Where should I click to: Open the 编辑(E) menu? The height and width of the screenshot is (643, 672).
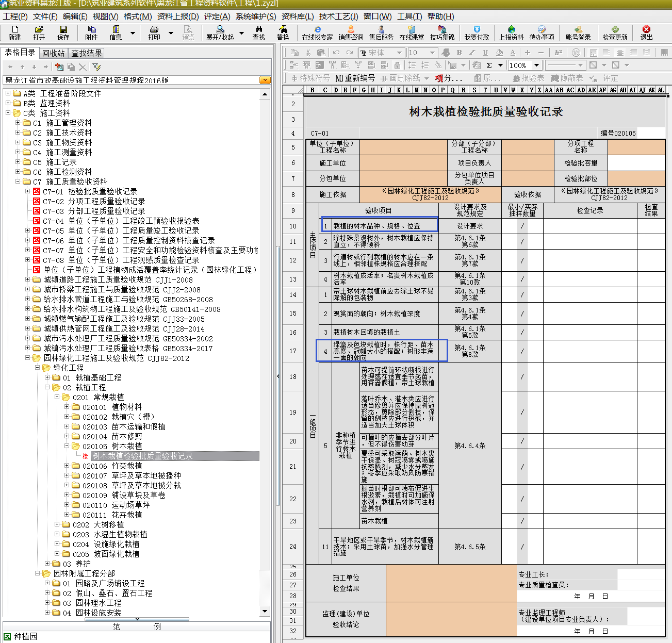pyautogui.click(x=75, y=17)
